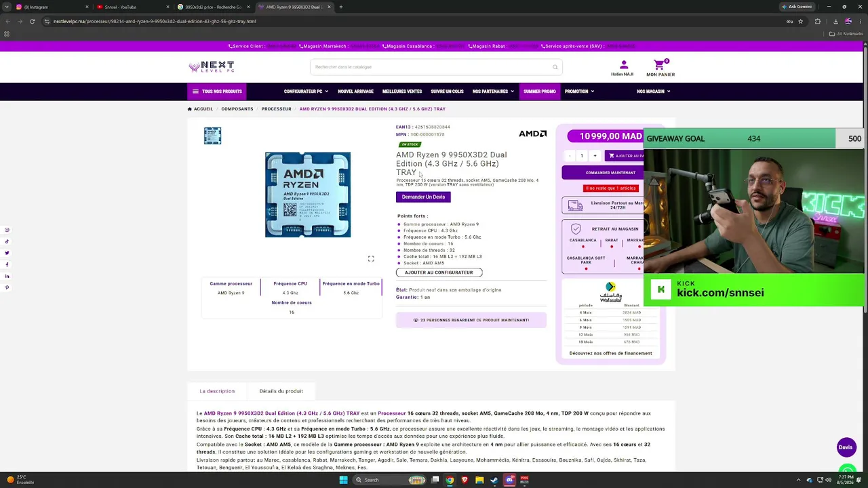Switch to Détails du produit tab

[281, 391]
